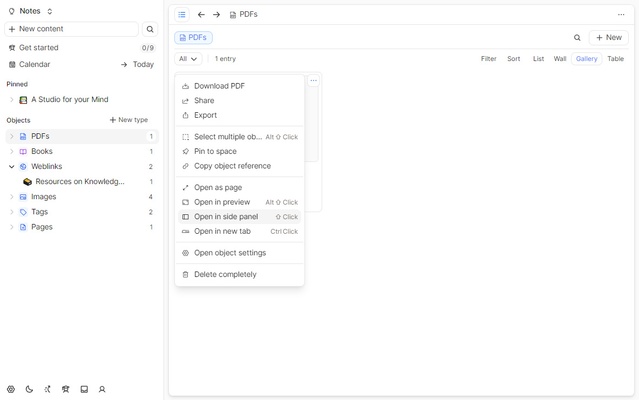Viewport: 639px width, 400px height.
Task: Click the Tags type icon
Action: [23, 212]
